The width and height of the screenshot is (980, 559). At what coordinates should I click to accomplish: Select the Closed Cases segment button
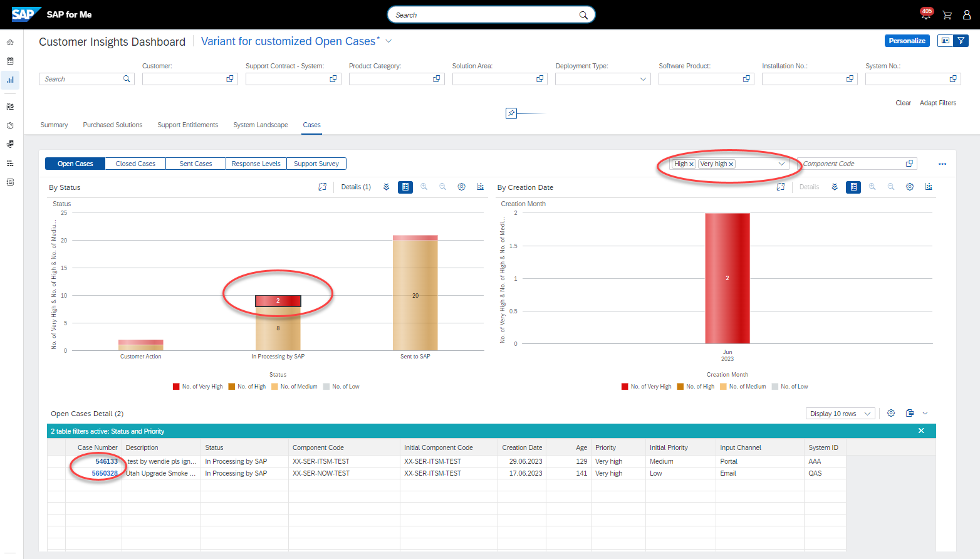click(x=135, y=164)
